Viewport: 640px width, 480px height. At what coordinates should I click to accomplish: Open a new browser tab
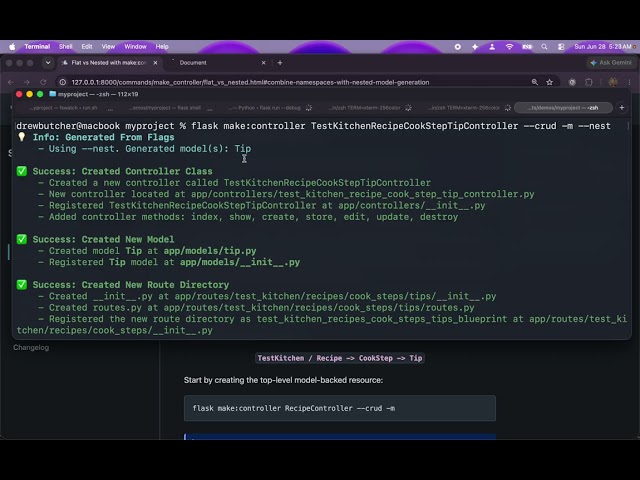click(280, 63)
